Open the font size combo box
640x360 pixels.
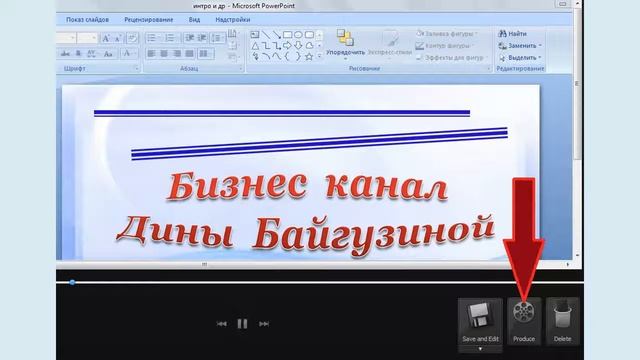tap(87, 38)
